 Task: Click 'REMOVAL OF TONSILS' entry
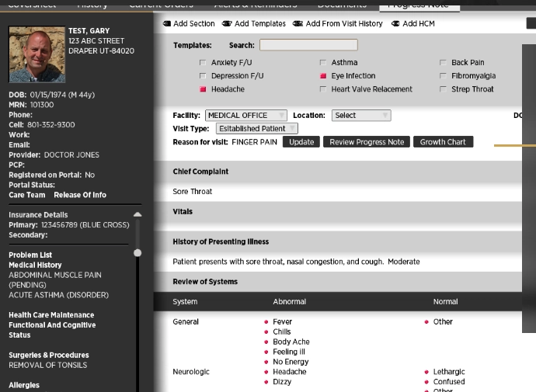coord(48,365)
